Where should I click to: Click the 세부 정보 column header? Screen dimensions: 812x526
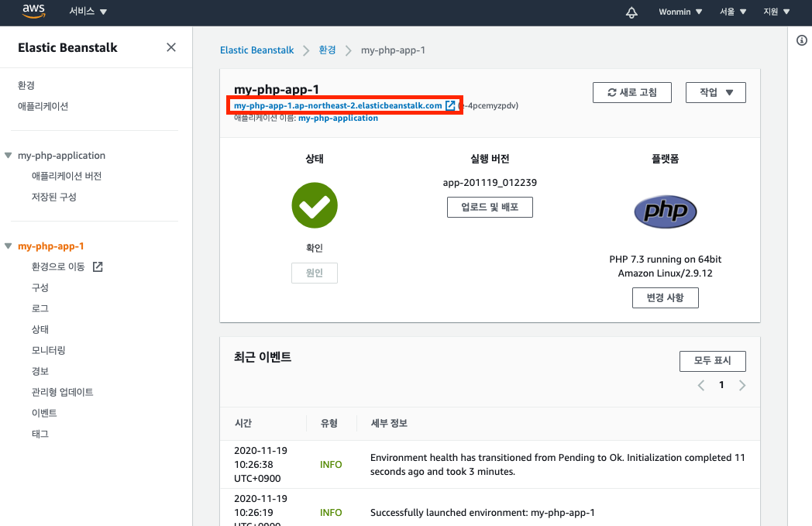point(389,423)
